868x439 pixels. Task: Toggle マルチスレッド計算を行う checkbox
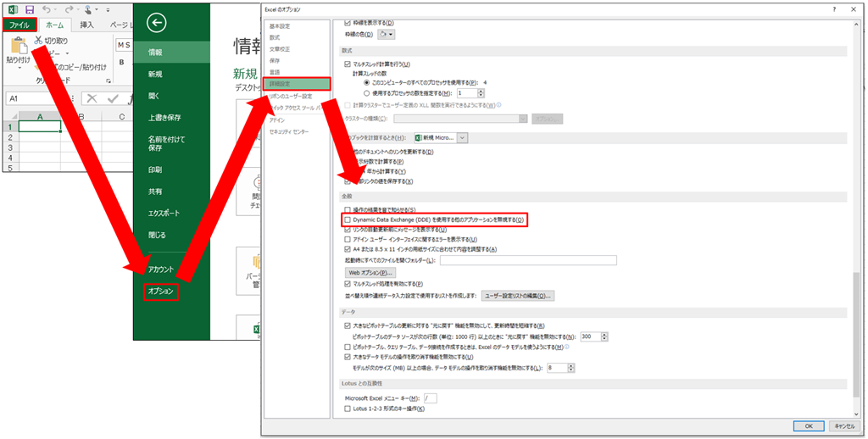[348, 64]
